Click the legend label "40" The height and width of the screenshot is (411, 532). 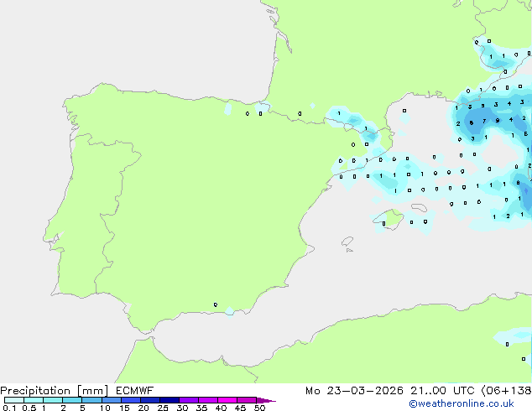tap(221, 408)
